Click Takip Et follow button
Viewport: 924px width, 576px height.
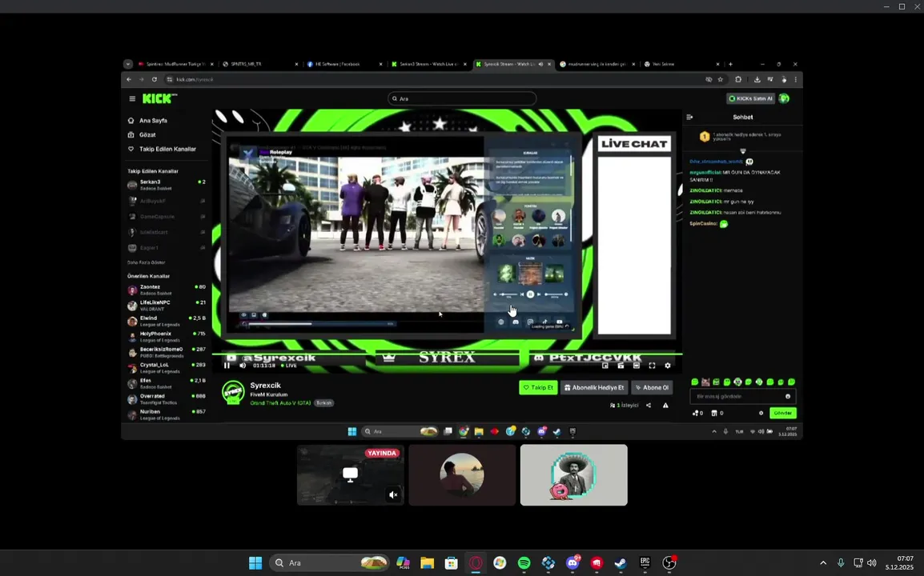tap(538, 387)
